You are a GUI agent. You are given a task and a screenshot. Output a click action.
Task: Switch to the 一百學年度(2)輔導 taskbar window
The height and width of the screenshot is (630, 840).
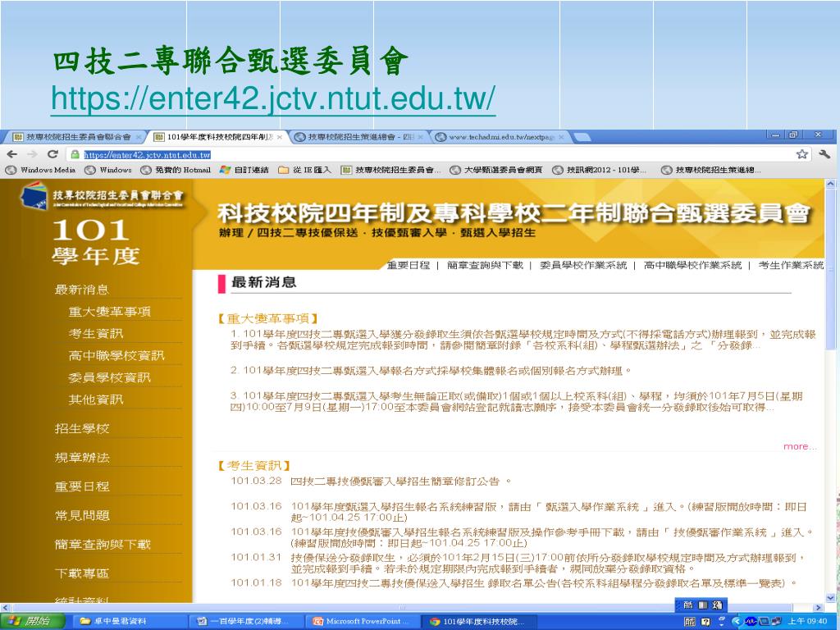click(x=244, y=622)
